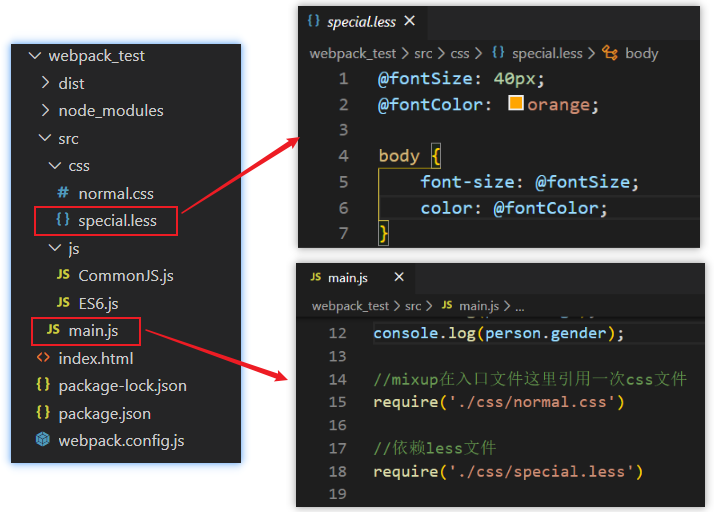Expand the node_modules folder
714x512 pixels.
(x=45, y=111)
